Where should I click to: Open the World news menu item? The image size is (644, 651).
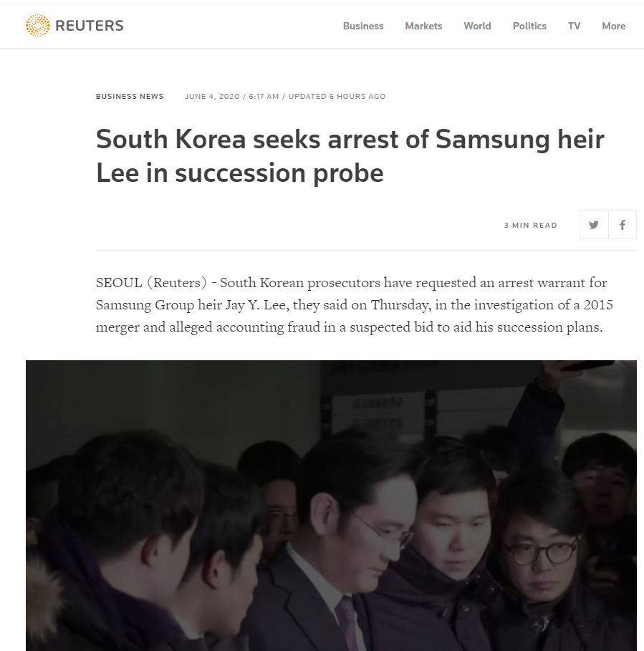(477, 26)
